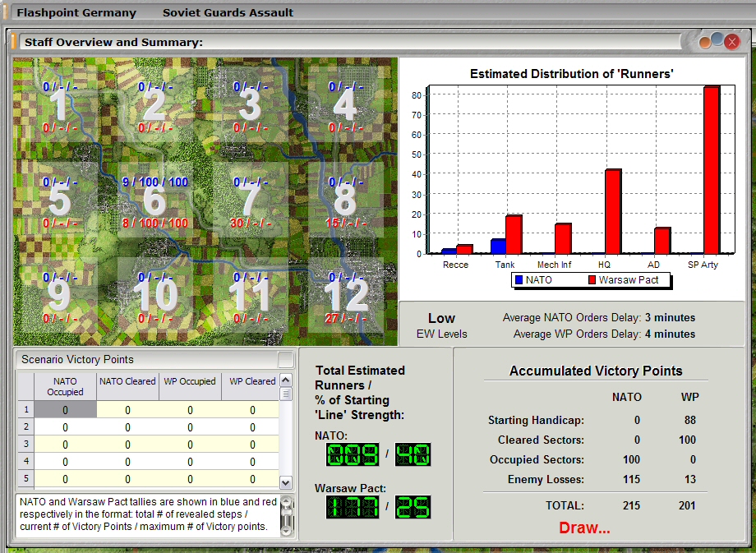Click the small square button beside Scenario Victory Points
756x553 pixels.
(285, 360)
